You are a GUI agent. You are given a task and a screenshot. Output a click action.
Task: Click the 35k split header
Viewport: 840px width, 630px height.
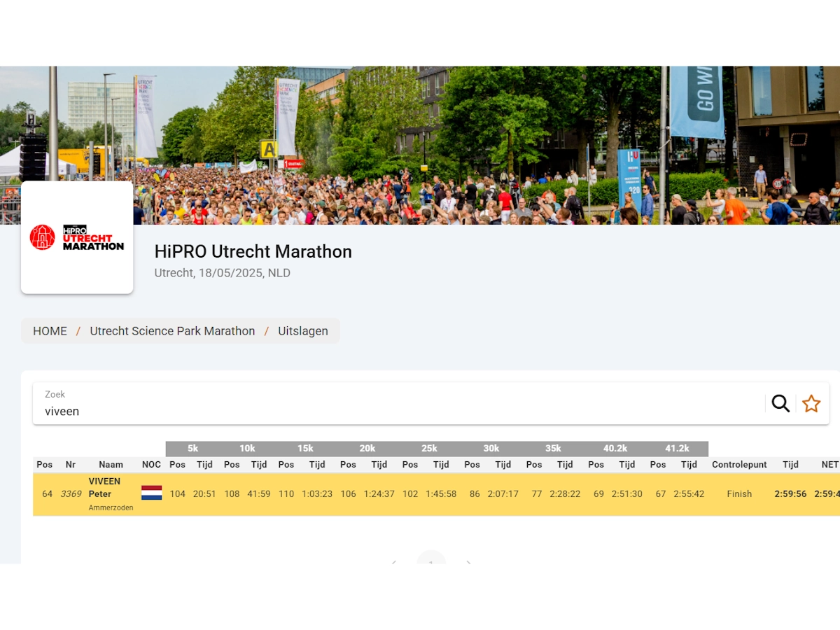[x=553, y=449]
